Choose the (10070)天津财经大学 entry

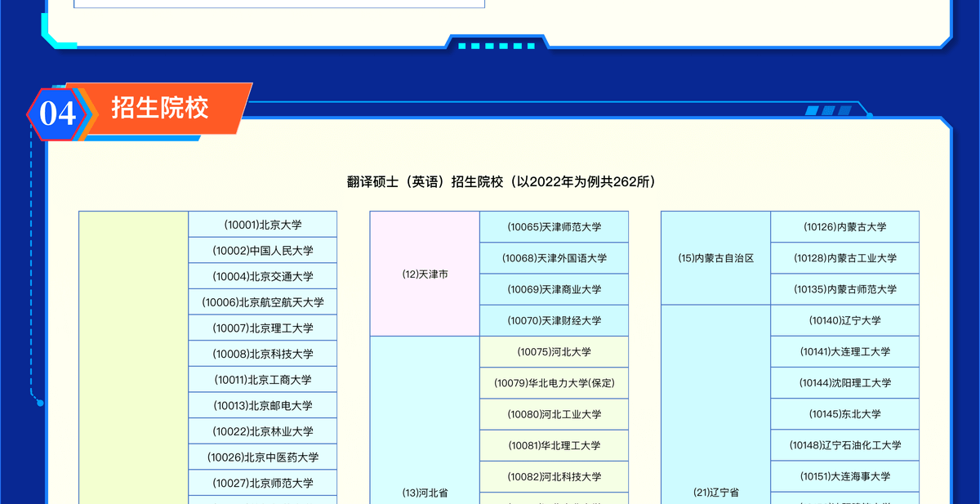pyautogui.click(x=554, y=320)
